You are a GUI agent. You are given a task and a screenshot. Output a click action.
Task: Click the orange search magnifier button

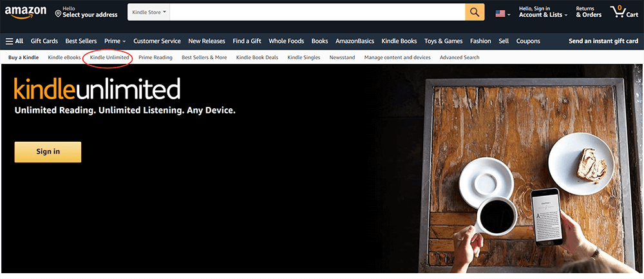[x=475, y=12]
